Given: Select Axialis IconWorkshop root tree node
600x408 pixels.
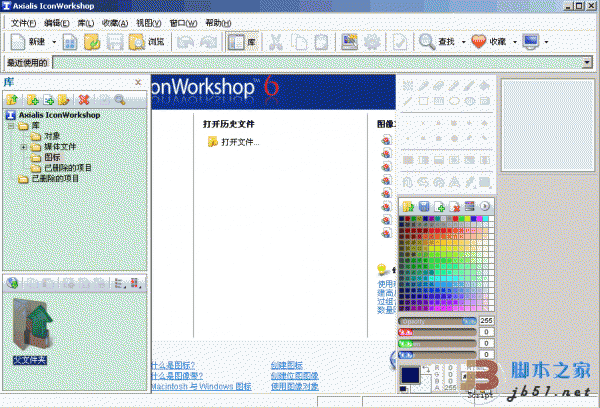Looking at the screenshot, I should pos(59,115).
